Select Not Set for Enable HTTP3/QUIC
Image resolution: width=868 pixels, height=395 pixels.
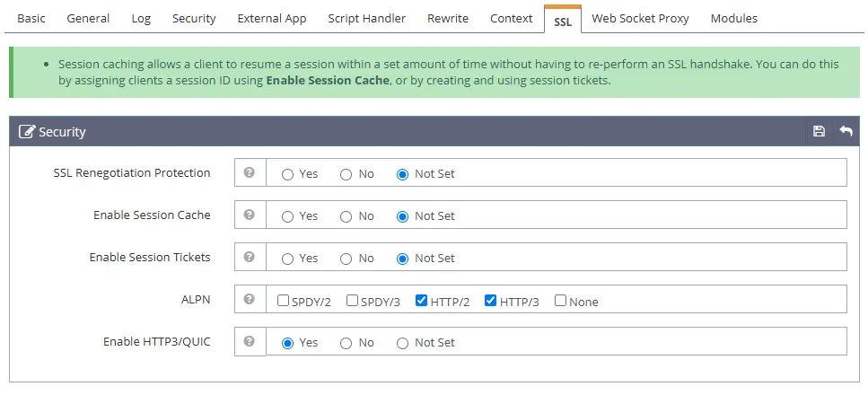(402, 344)
